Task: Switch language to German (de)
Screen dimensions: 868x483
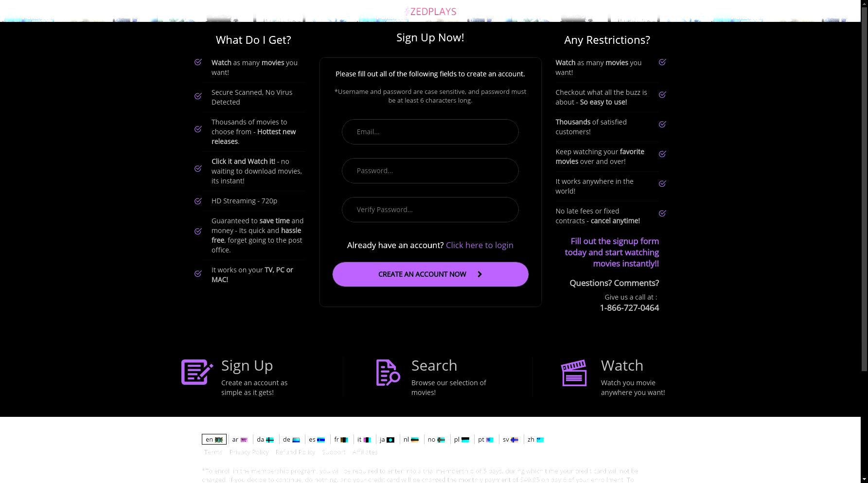Action: pyautogui.click(x=291, y=440)
